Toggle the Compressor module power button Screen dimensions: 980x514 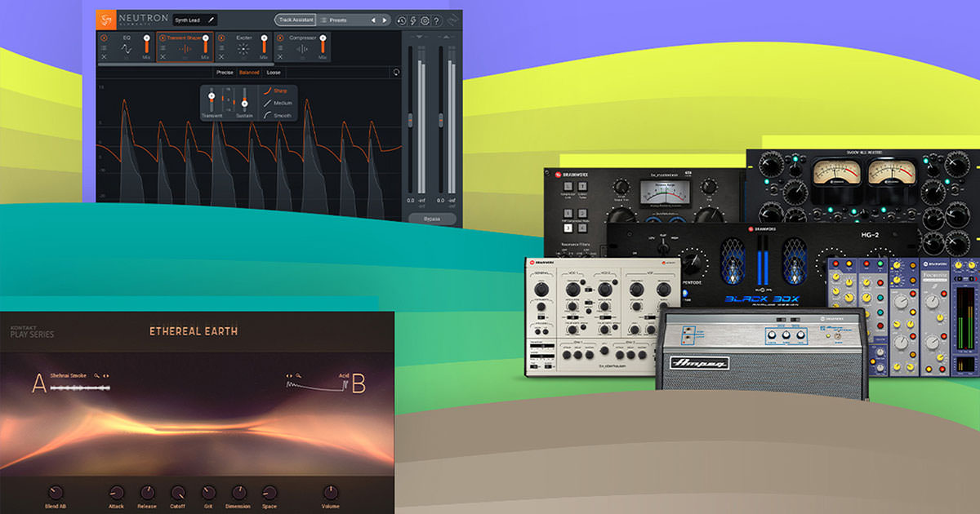coord(280,38)
